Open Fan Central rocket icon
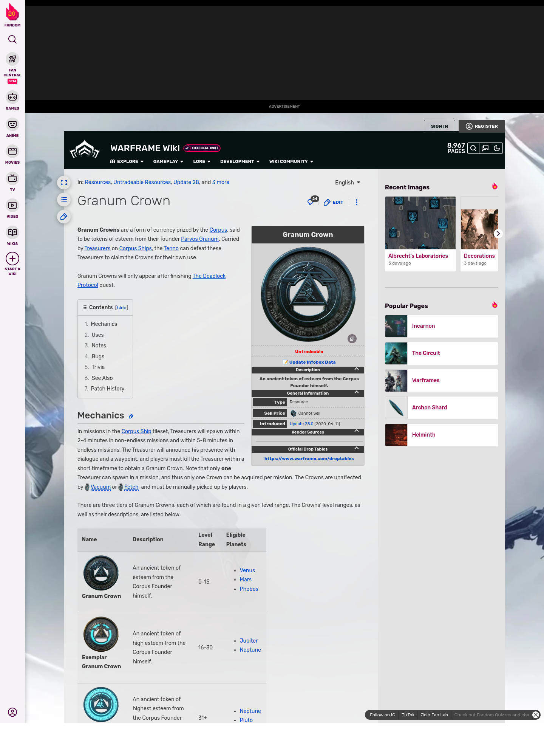This screenshot has width=544, height=756. pyautogui.click(x=12, y=59)
